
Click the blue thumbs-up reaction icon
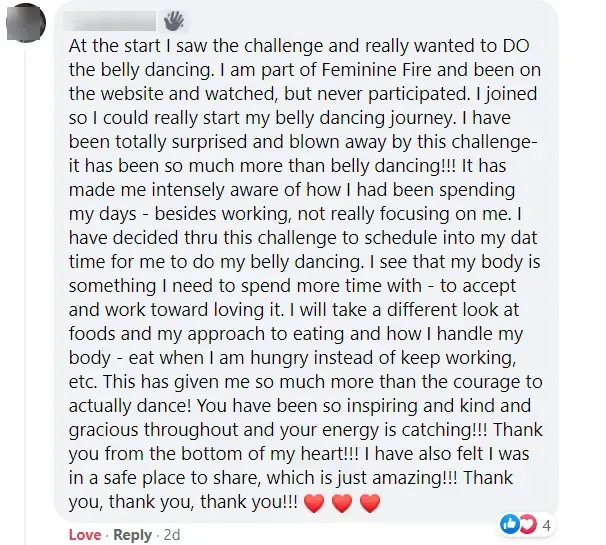pyautogui.click(x=509, y=524)
